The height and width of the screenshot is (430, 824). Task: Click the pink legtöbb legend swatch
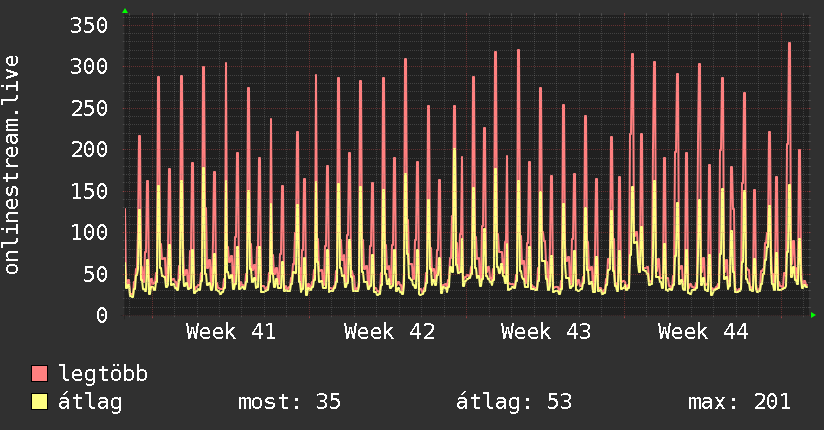tap(39, 373)
